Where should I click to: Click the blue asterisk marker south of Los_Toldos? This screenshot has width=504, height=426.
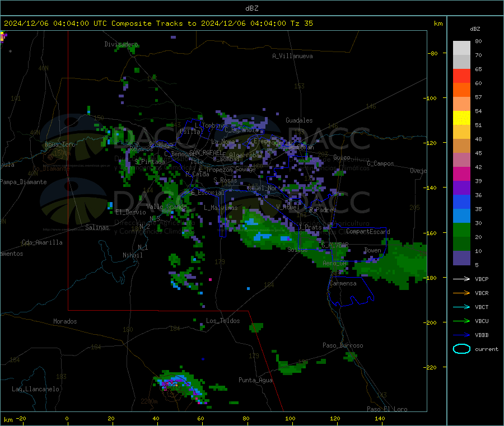coord(203,359)
